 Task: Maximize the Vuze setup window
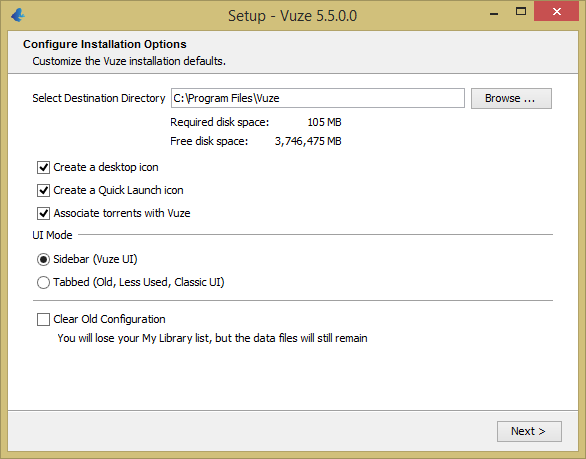pos(521,12)
